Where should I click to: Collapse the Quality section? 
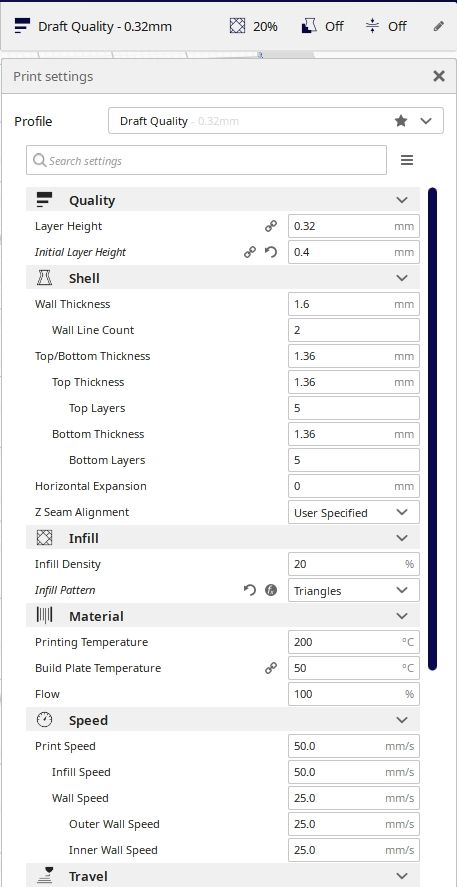402,200
